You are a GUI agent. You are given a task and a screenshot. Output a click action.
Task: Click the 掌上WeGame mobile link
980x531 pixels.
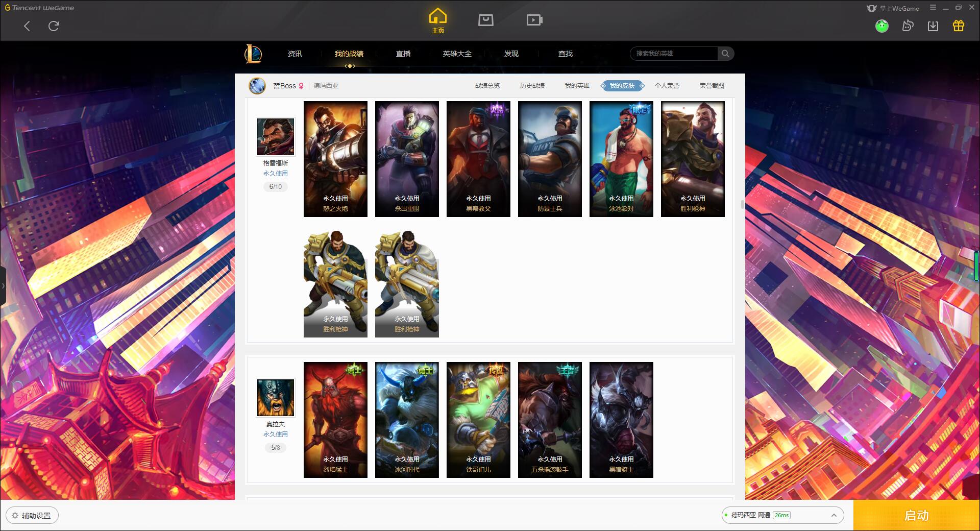[x=893, y=8]
